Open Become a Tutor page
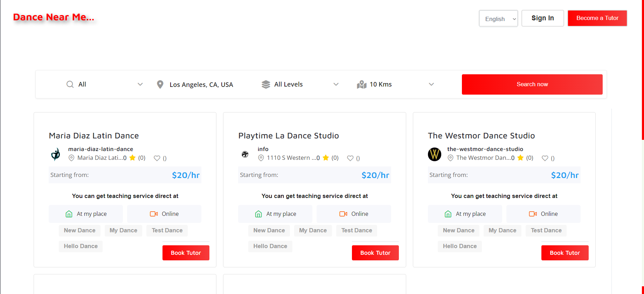The height and width of the screenshot is (294, 644). tap(597, 18)
